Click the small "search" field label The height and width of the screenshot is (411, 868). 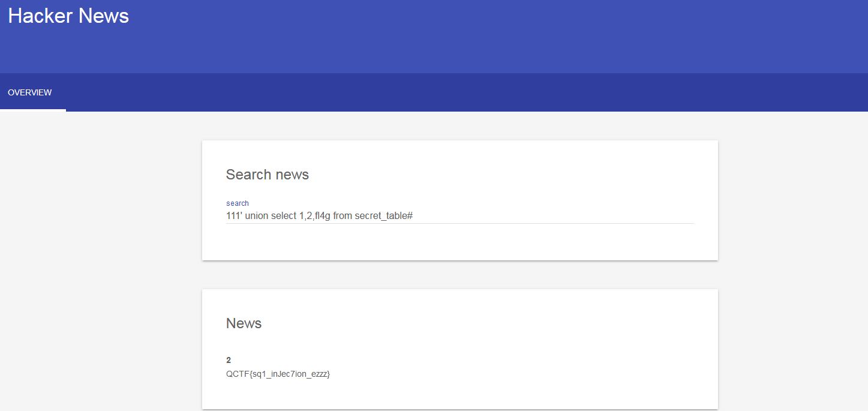coord(238,203)
